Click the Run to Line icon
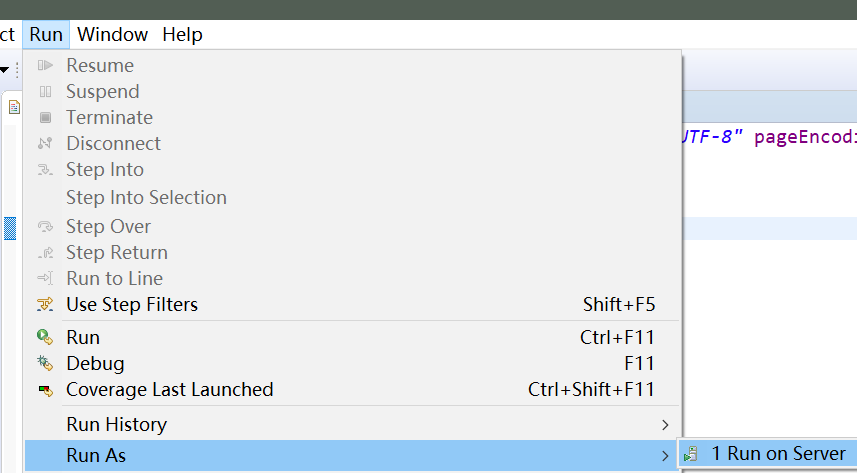Screen dimensions: 857x473 pos(45,278)
